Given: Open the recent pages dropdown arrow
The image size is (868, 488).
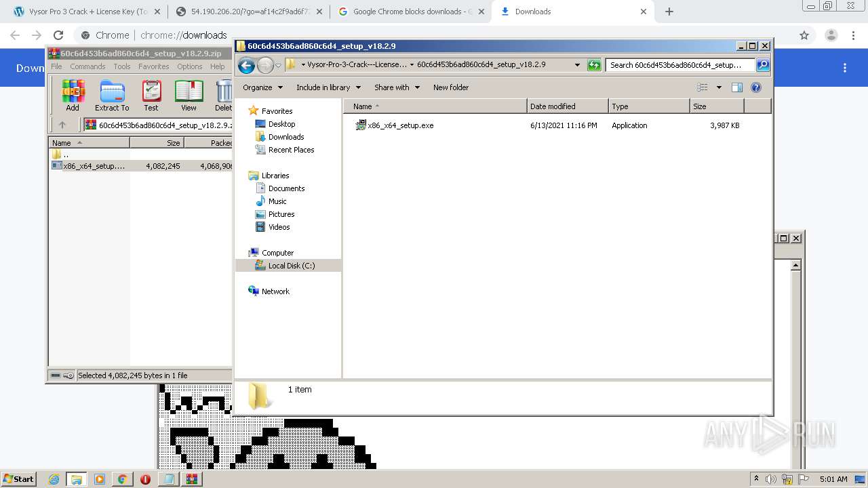Looking at the screenshot, I should click(278, 66).
